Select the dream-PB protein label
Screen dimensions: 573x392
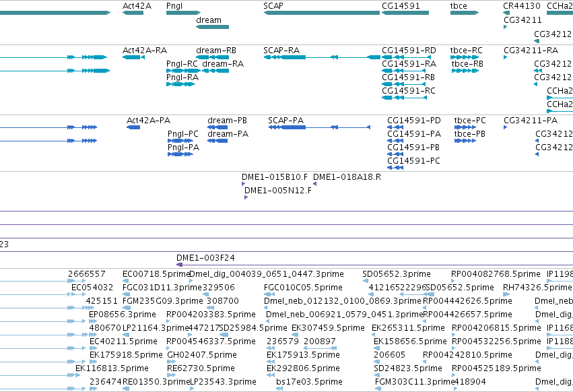(227, 121)
